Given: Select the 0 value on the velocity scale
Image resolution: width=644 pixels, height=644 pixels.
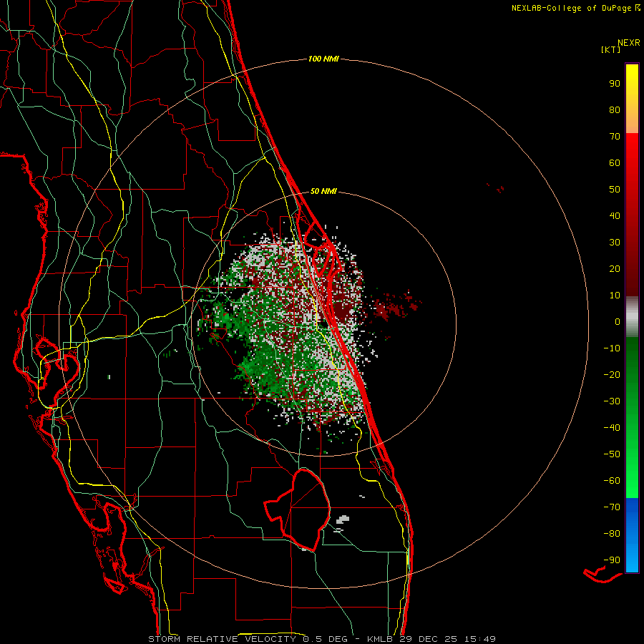Looking at the screenshot, I should pyautogui.click(x=618, y=322).
